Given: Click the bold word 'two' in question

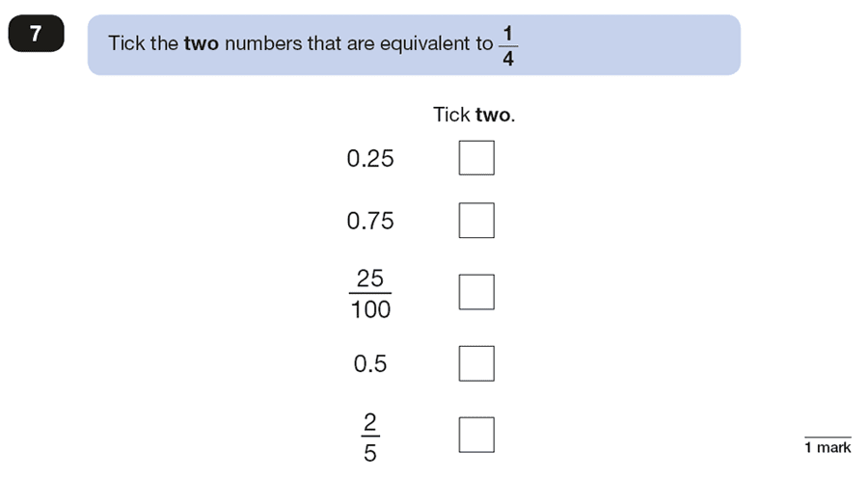Looking at the screenshot, I should pyautogui.click(x=202, y=43).
